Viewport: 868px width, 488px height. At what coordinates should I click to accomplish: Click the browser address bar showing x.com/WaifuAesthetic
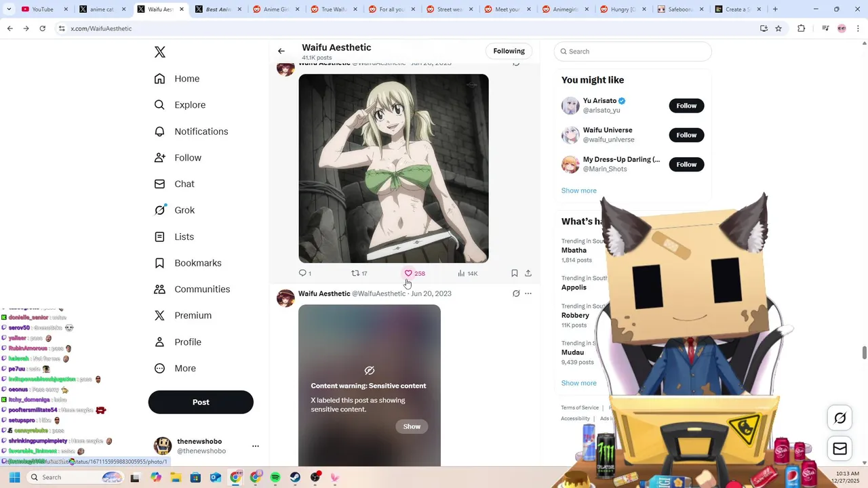click(407, 28)
